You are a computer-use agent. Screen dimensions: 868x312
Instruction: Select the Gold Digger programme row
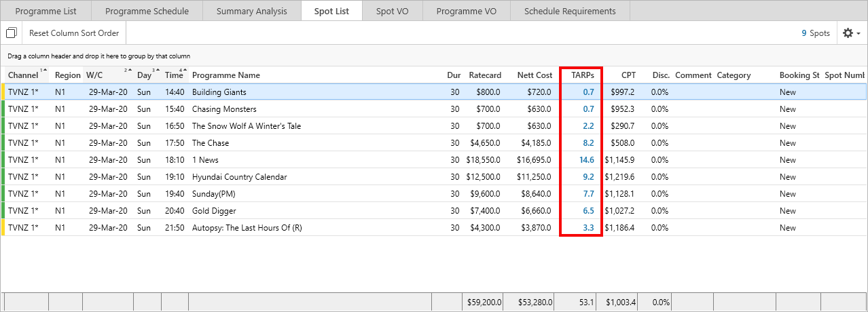point(435,211)
